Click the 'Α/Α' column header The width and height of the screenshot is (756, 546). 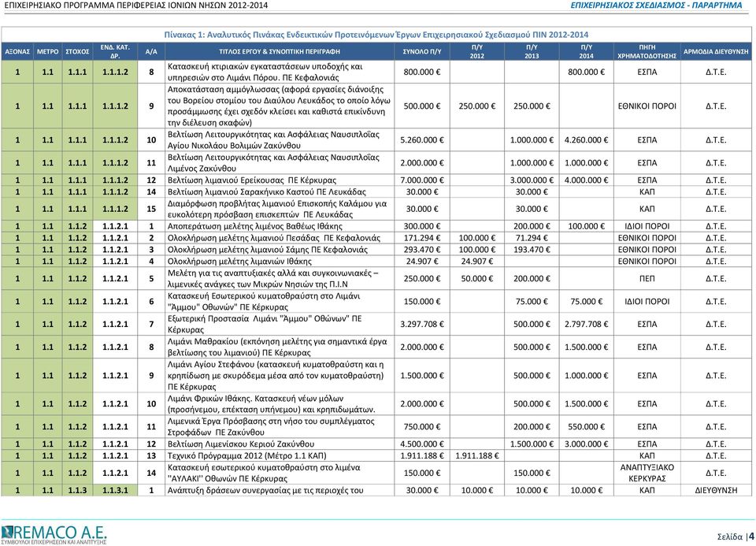[151, 52]
